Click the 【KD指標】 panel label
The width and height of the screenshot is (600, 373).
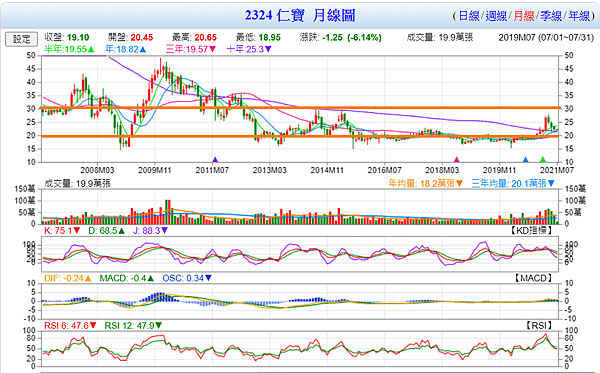pos(532,230)
